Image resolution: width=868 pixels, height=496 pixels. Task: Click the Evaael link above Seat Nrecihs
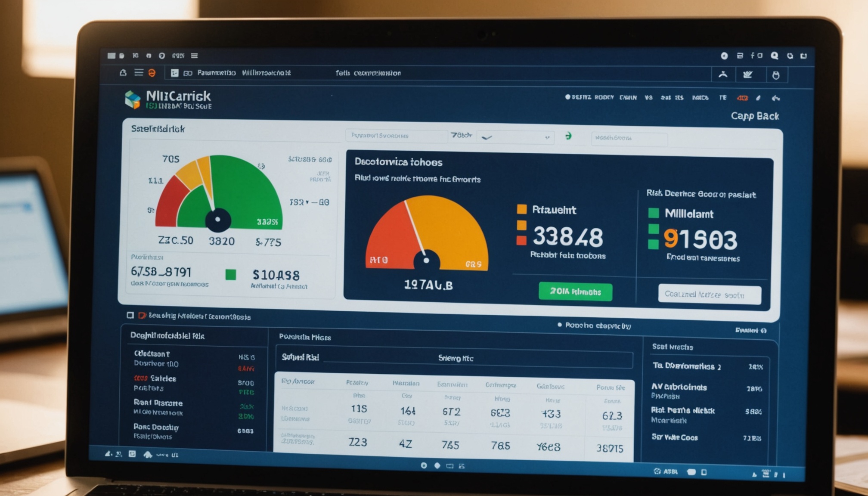(x=747, y=330)
